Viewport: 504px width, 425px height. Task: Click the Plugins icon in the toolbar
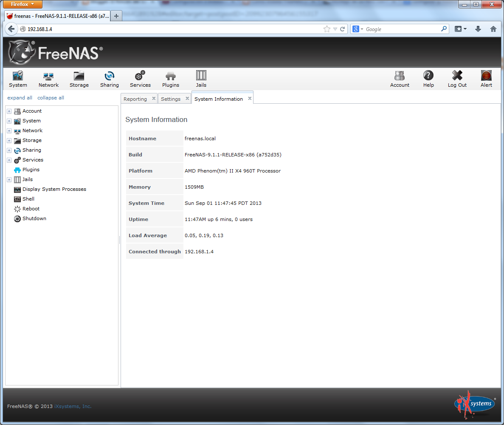170,79
